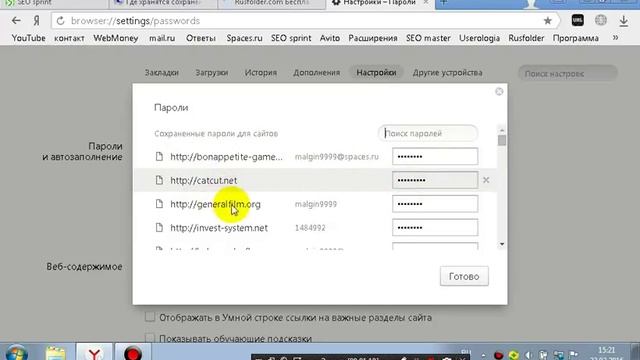
Task: Select the http://generalfilm.org entry
Action: [215, 204]
